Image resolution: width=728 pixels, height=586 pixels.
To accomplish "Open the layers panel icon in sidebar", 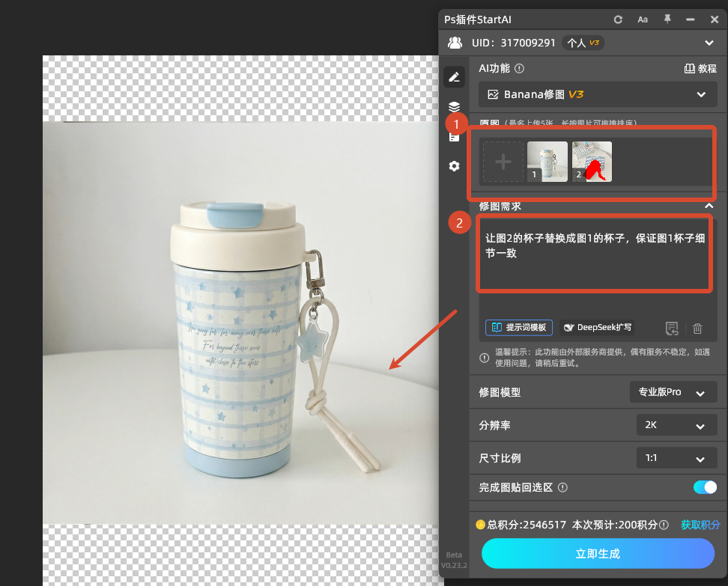I will tap(454, 106).
